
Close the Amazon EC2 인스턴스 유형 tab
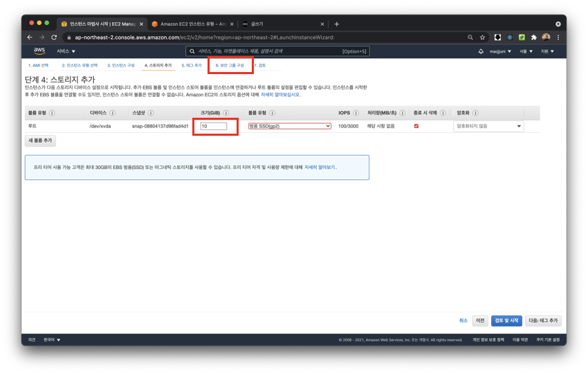point(232,24)
